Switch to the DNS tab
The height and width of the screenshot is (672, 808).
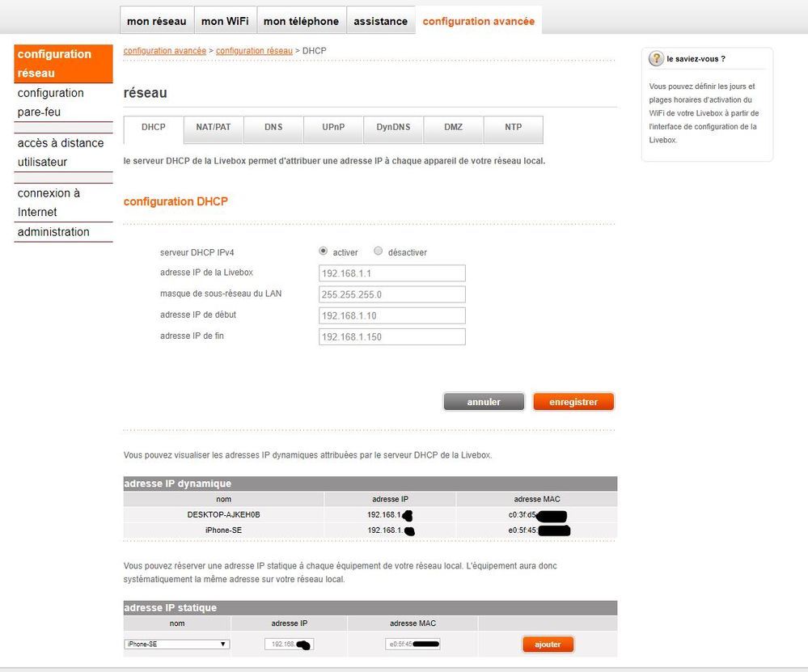pos(273,129)
